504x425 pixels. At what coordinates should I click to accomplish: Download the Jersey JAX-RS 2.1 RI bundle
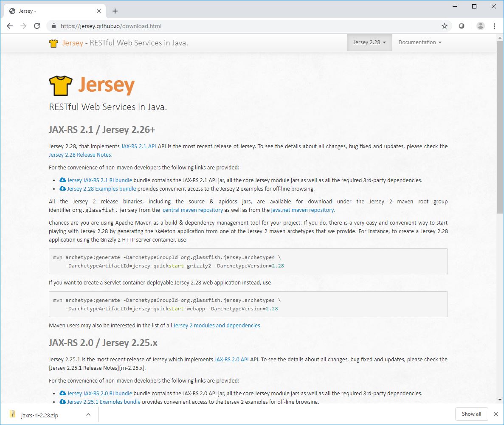[100, 180]
